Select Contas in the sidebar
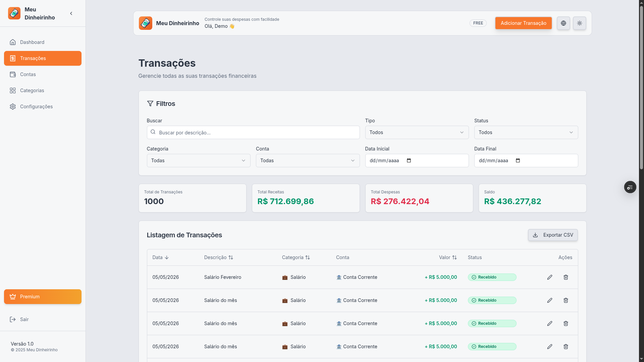This screenshot has height=362, width=644. [x=28, y=74]
